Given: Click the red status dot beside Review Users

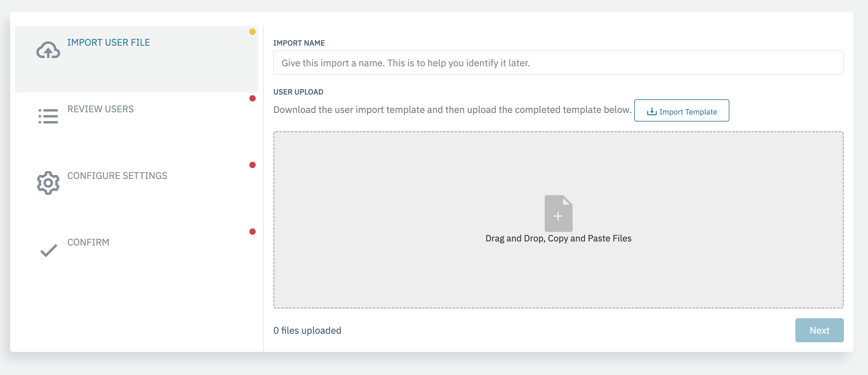Looking at the screenshot, I should [253, 98].
